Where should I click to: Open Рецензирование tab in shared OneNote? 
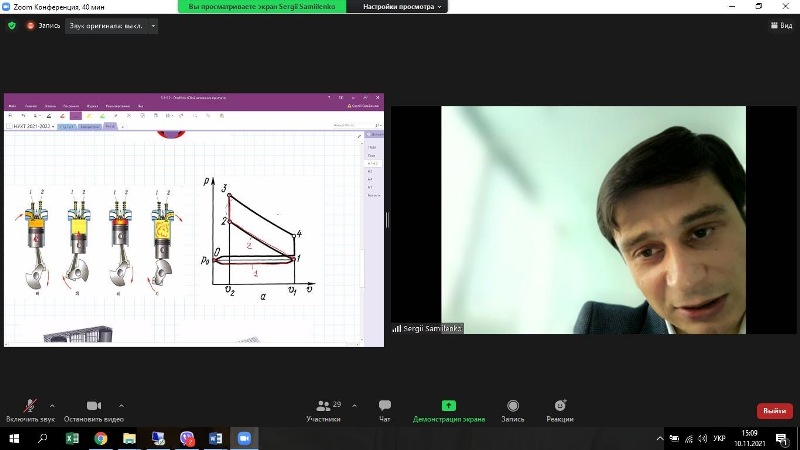[118, 106]
